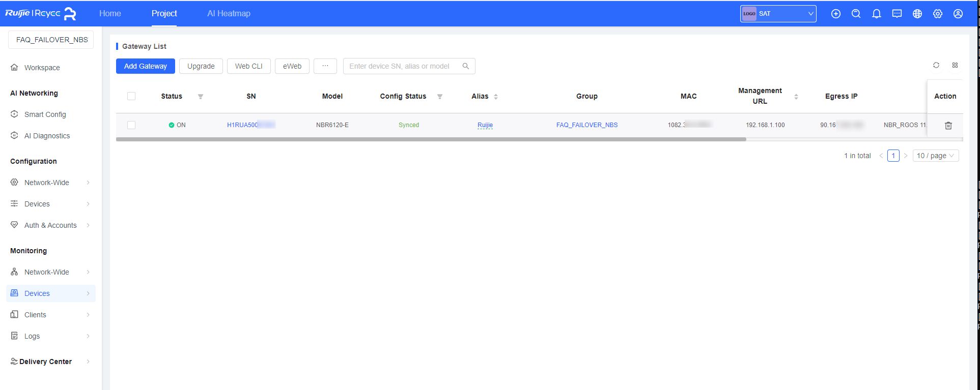The height and width of the screenshot is (390, 980).
Task: Click the refresh icon above the gateway table
Action: coord(936,65)
